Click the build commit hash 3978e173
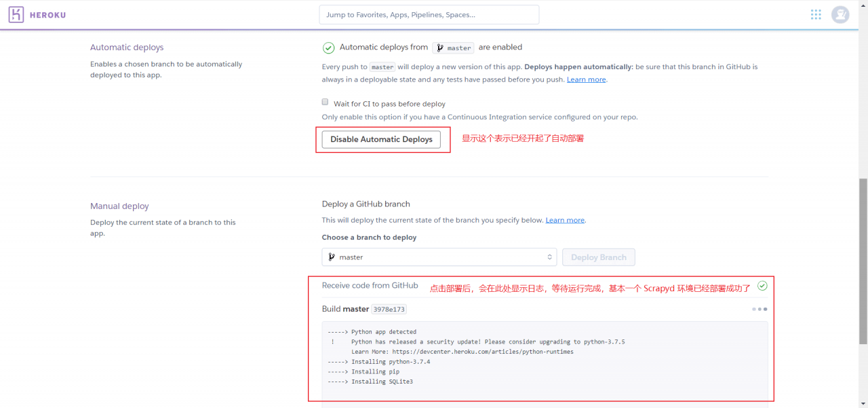This screenshot has width=868, height=408. coord(389,310)
